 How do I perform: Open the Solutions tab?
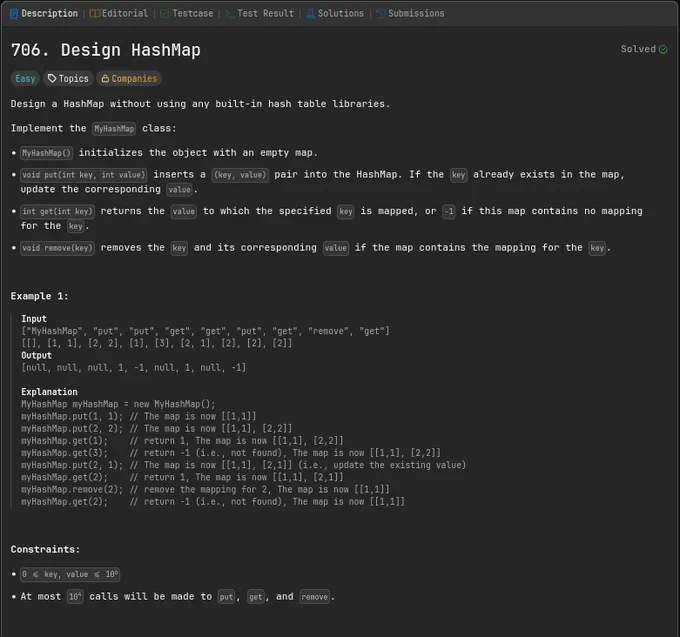(x=335, y=13)
